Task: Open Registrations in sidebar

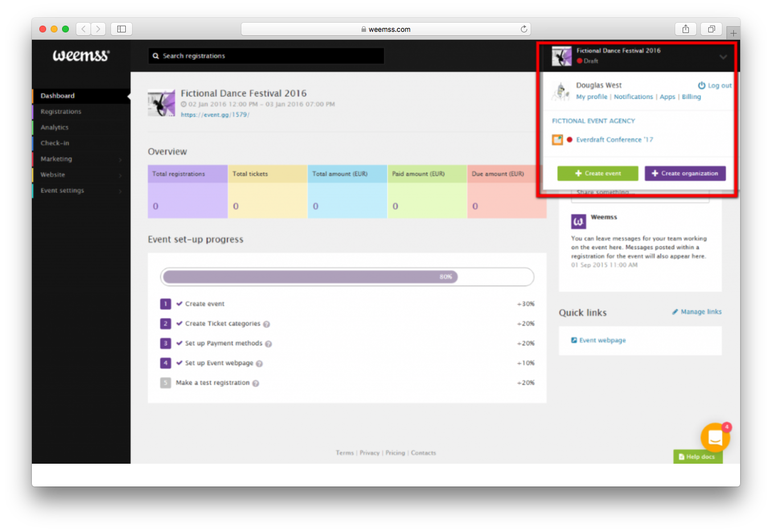Action: click(81, 112)
